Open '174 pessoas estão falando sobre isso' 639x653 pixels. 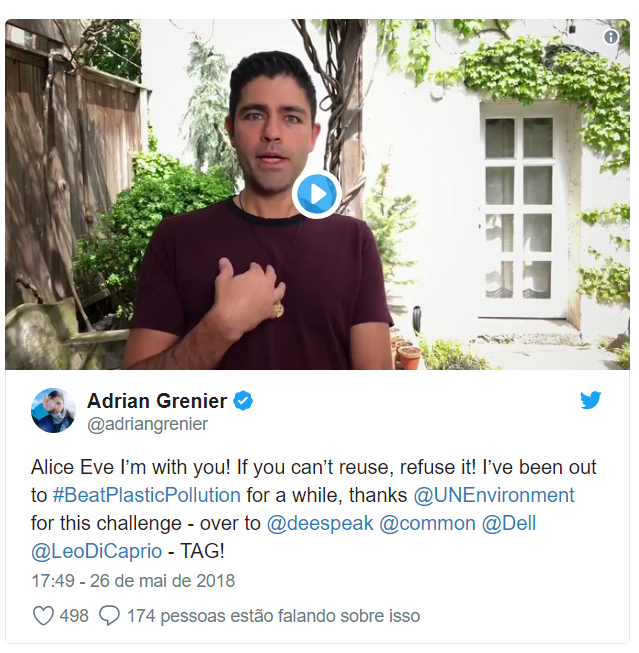(273, 616)
